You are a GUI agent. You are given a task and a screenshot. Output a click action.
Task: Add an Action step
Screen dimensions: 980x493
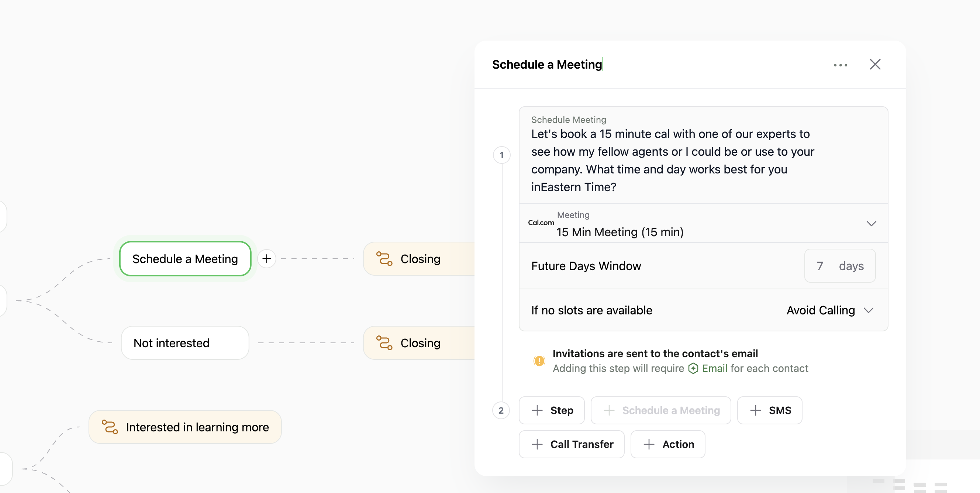coord(668,444)
